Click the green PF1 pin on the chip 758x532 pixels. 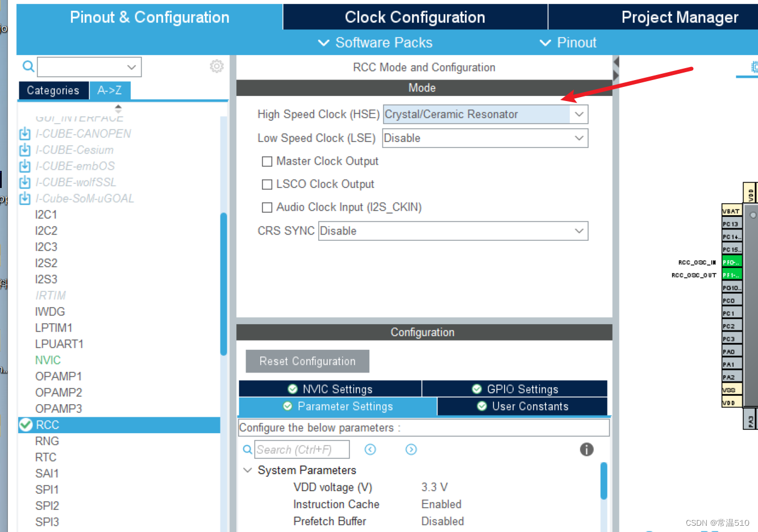pos(732,275)
